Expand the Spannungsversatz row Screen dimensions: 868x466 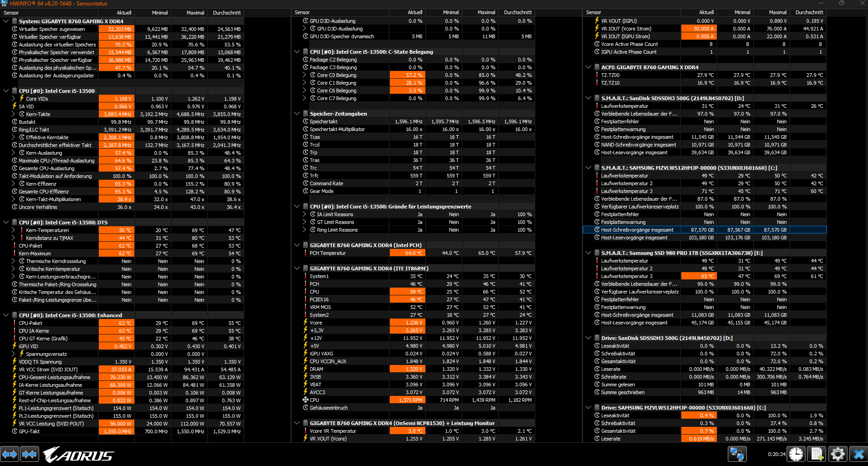(x=13, y=354)
